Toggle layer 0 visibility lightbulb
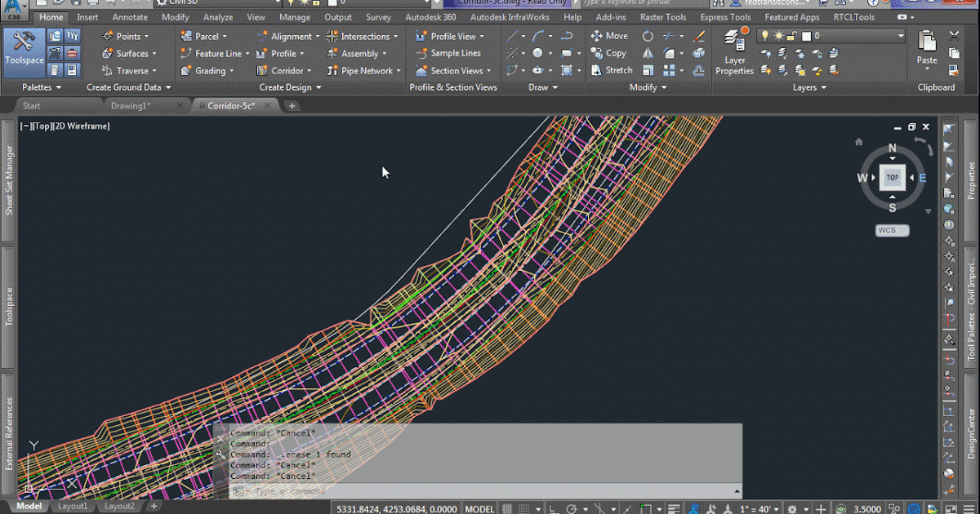The width and height of the screenshot is (980, 514). 766,35
